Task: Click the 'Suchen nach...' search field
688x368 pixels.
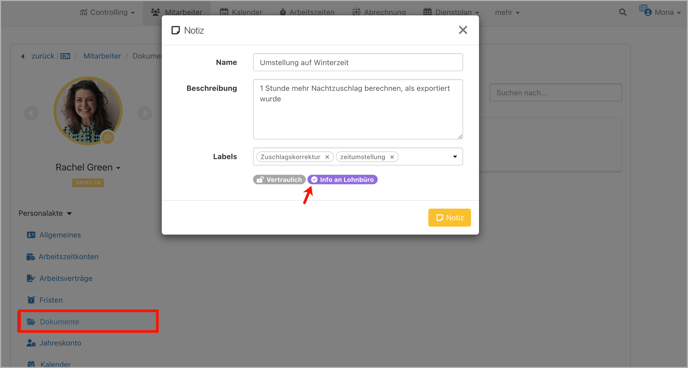Action: [x=555, y=93]
